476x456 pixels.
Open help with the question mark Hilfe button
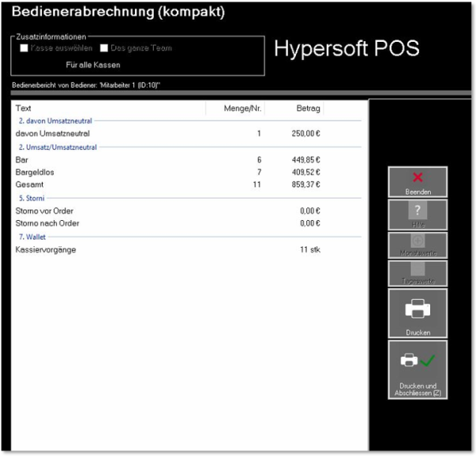418,215
